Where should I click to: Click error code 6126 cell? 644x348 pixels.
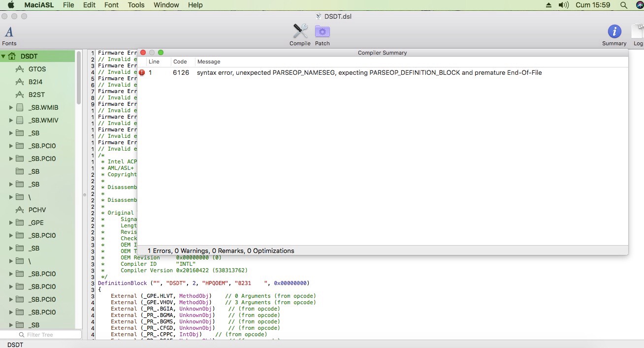[181, 72]
